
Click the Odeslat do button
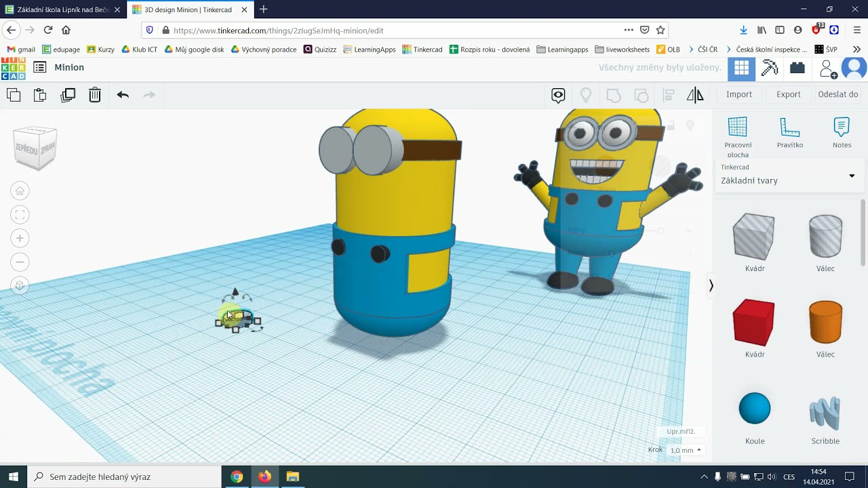click(x=838, y=94)
